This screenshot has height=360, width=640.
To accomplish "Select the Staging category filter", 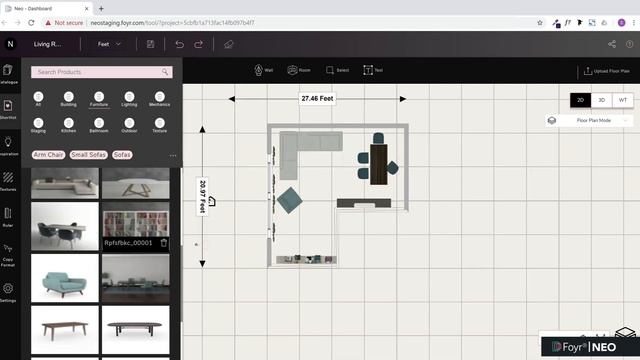I will (38, 125).
